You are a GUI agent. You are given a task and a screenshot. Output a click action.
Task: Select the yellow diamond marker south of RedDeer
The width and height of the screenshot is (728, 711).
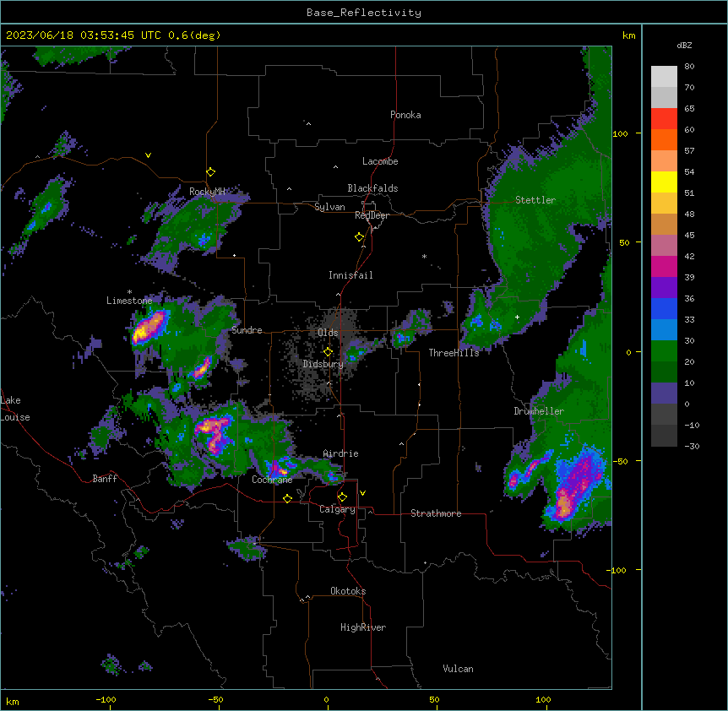pos(359,237)
